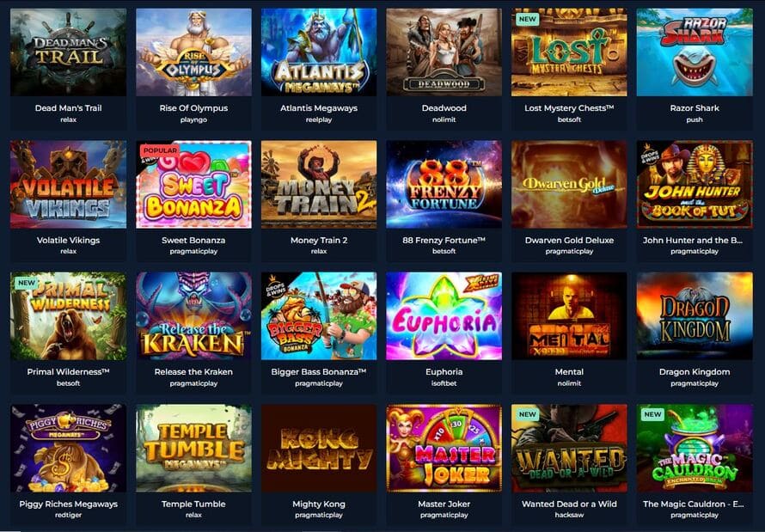Select the Rise Of Olympus game image

click(x=193, y=52)
